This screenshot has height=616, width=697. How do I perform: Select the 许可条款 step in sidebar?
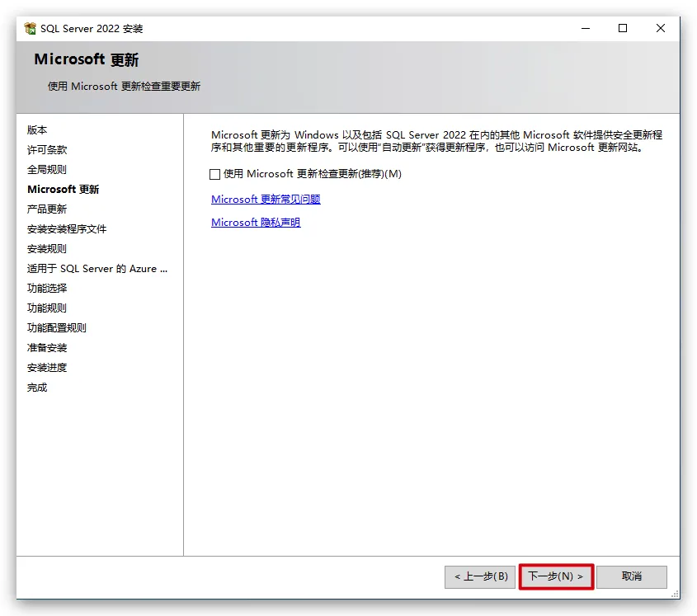coord(47,150)
